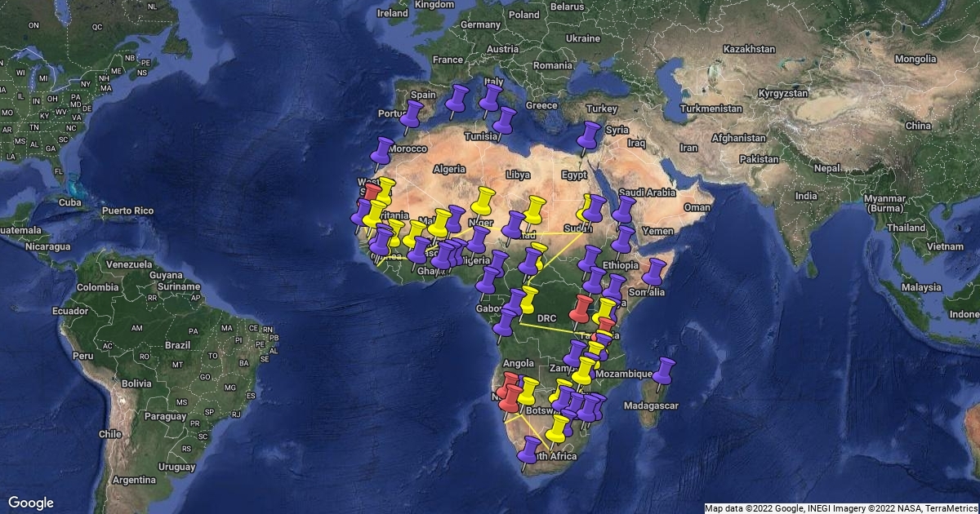Click the Afghanistan country label
The height and width of the screenshot is (514, 980).
pyautogui.click(x=739, y=138)
